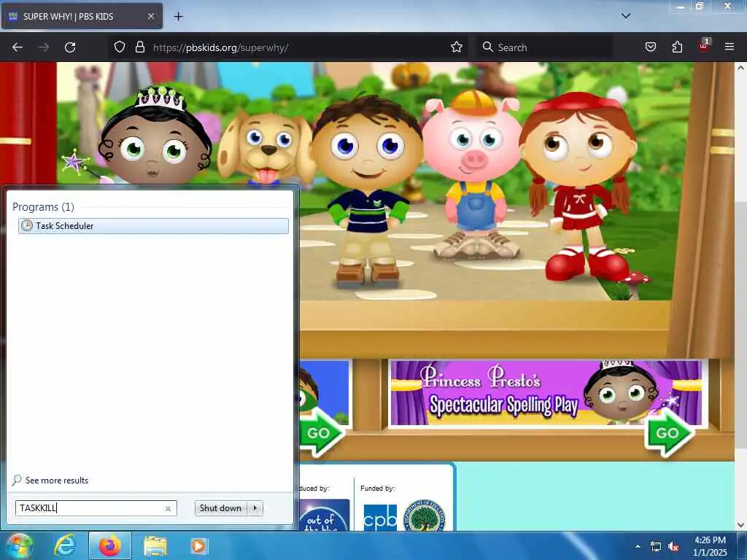Click the partially hidden left game GO arrow

pyautogui.click(x=322, y=432)
